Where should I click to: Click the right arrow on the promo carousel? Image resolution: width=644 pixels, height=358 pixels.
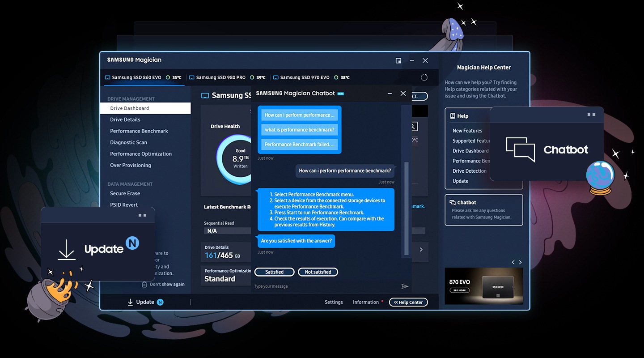click(521, 262)
